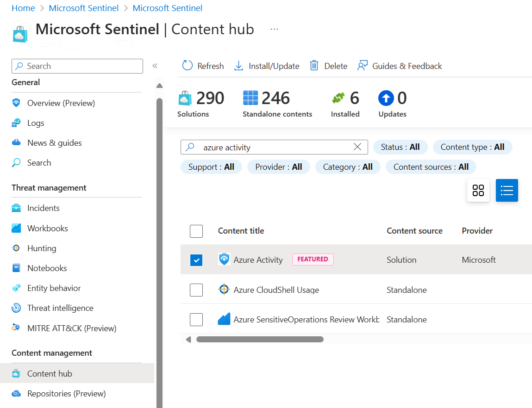The image size is (532, 408).
Task: Click the horizontal table scrollbar
Action: click(260, 339)
